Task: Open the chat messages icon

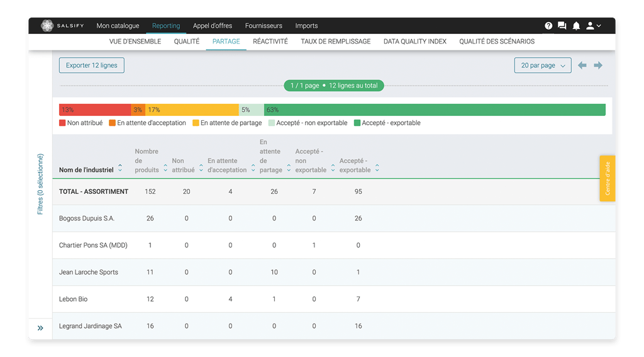Action: point(562,25)
